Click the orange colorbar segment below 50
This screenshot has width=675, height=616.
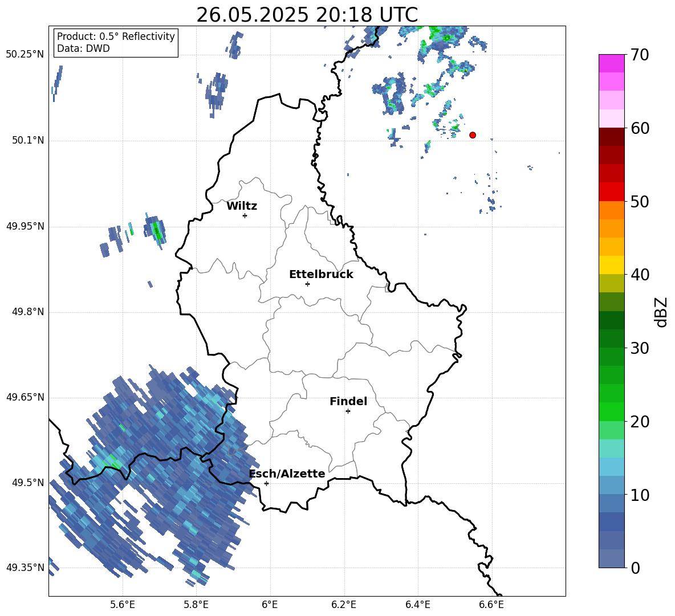point(611,210)
